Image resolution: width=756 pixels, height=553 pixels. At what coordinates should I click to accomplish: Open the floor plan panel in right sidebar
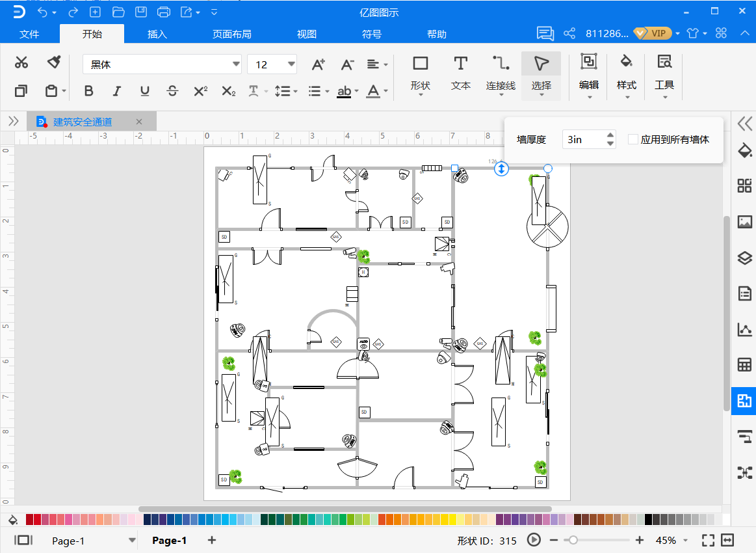744,401
